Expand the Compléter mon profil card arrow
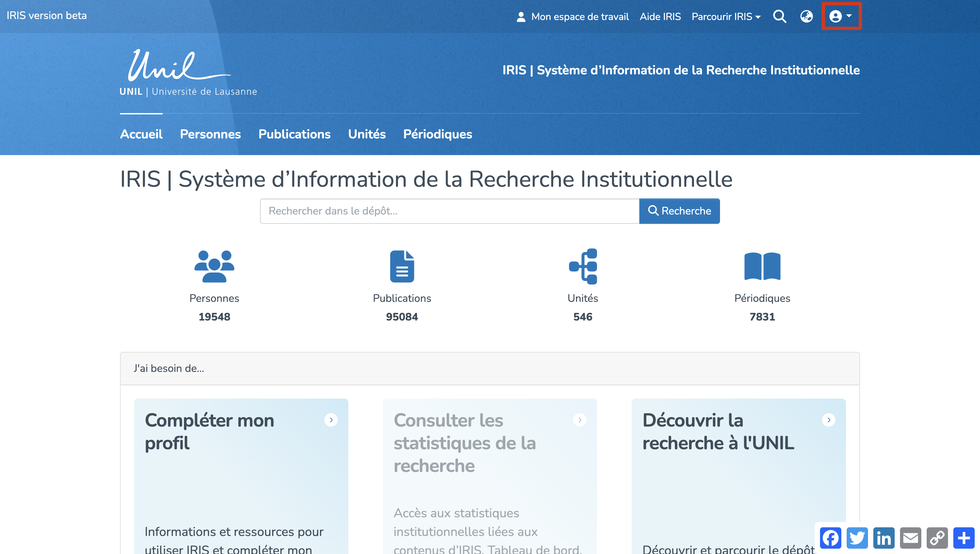Screen dimensions: 980x554 (331, 420)
